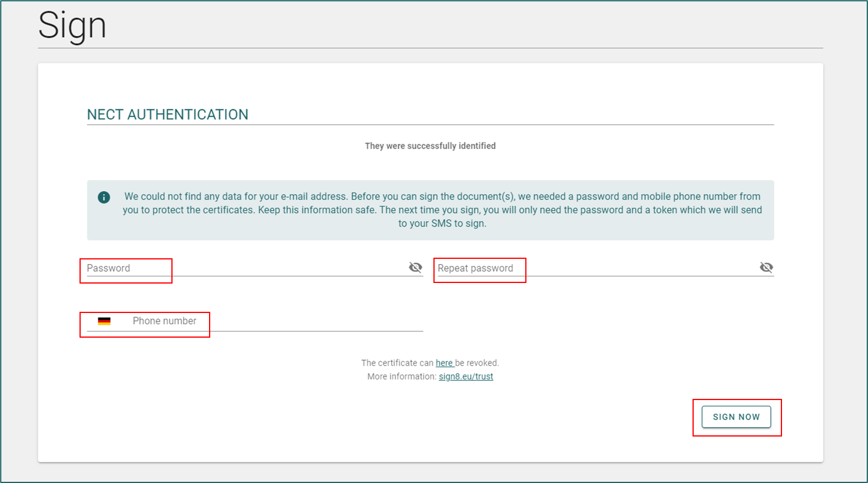This screenshot has width=868, height=483.
Task: Click the info icon in notice banner
Action: click(104, 197)
